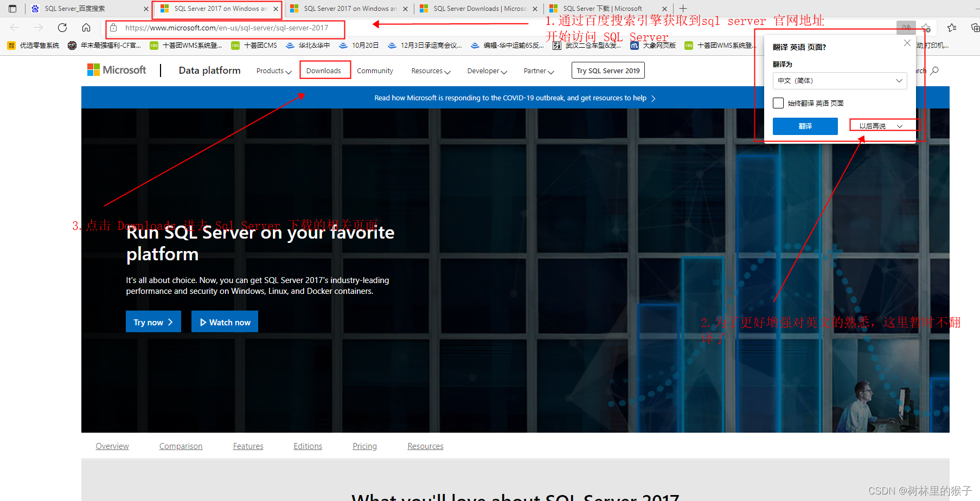Expand the Products menu
980x501 pixels.
[274, 71]
